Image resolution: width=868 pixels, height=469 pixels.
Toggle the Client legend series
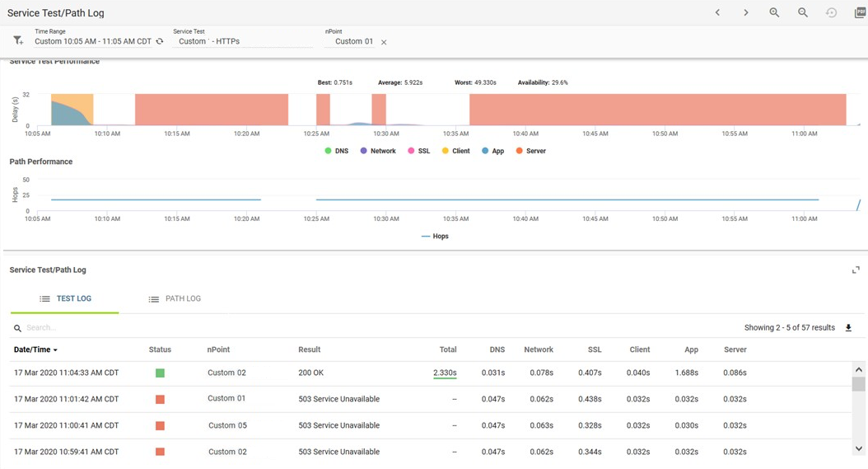[455, 151]
